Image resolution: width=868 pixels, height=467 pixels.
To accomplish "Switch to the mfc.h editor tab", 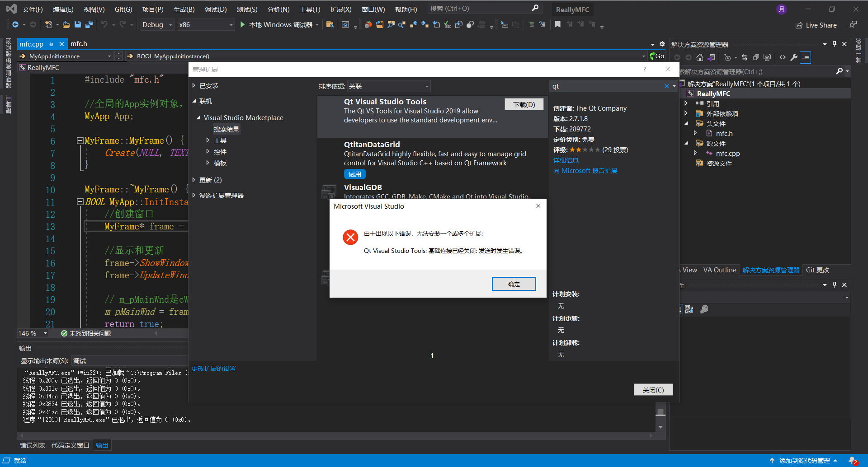I will (79, 44).
